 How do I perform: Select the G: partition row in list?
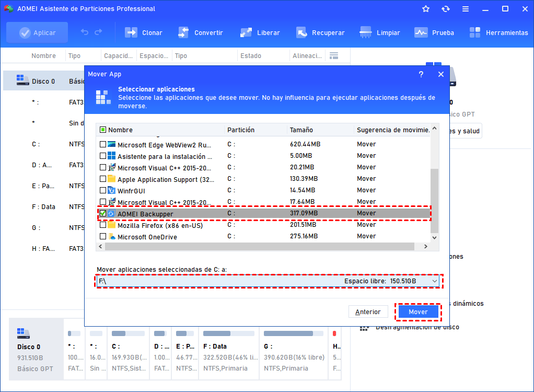pyautogui.click(x=43, y=227)
